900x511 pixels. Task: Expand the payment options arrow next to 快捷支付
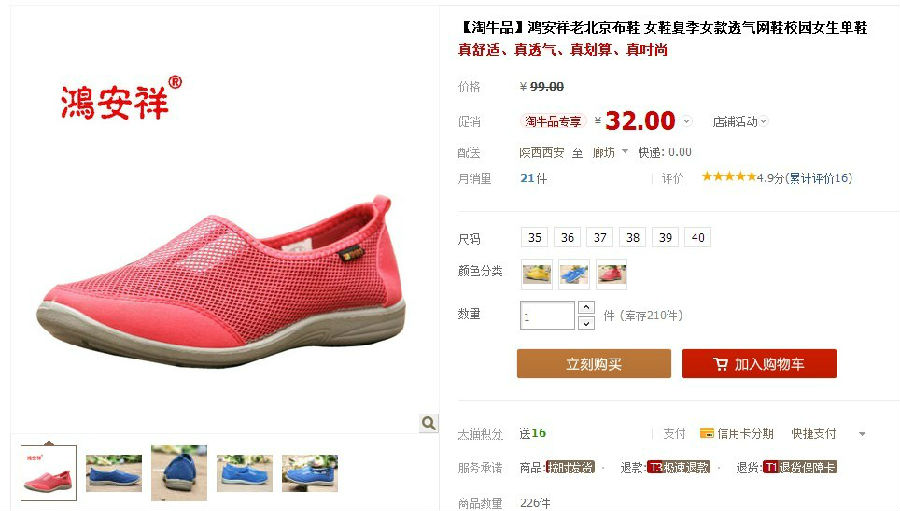coord(862,434)
